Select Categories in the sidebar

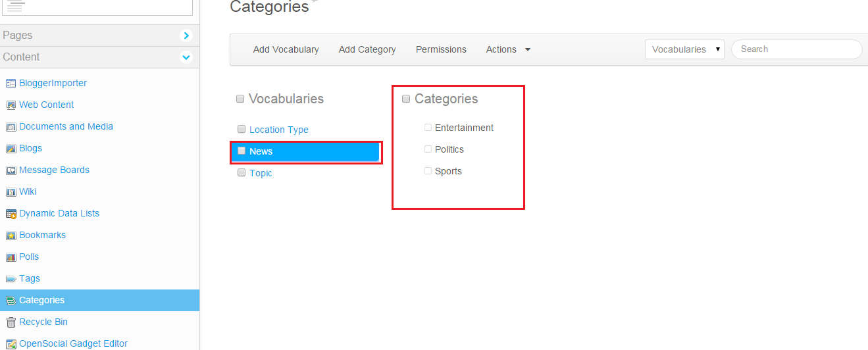(x=41, y=301)
